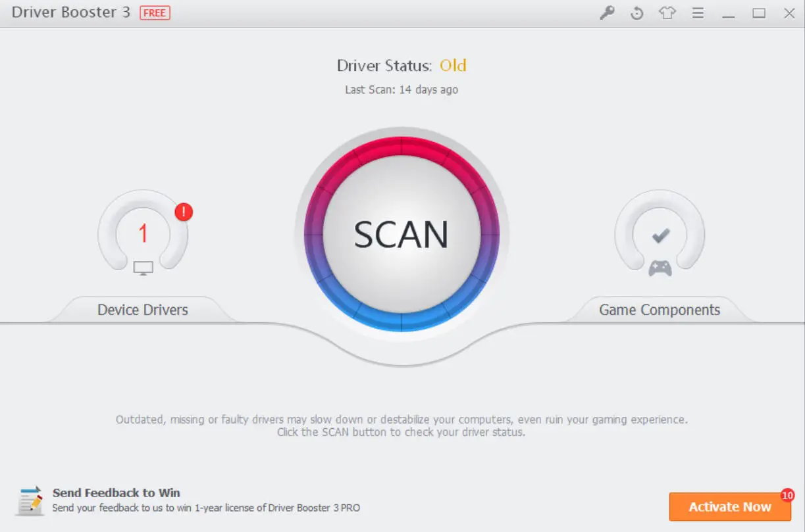Open the hamburger options menu
805x532 pixels.
(698, 13)
